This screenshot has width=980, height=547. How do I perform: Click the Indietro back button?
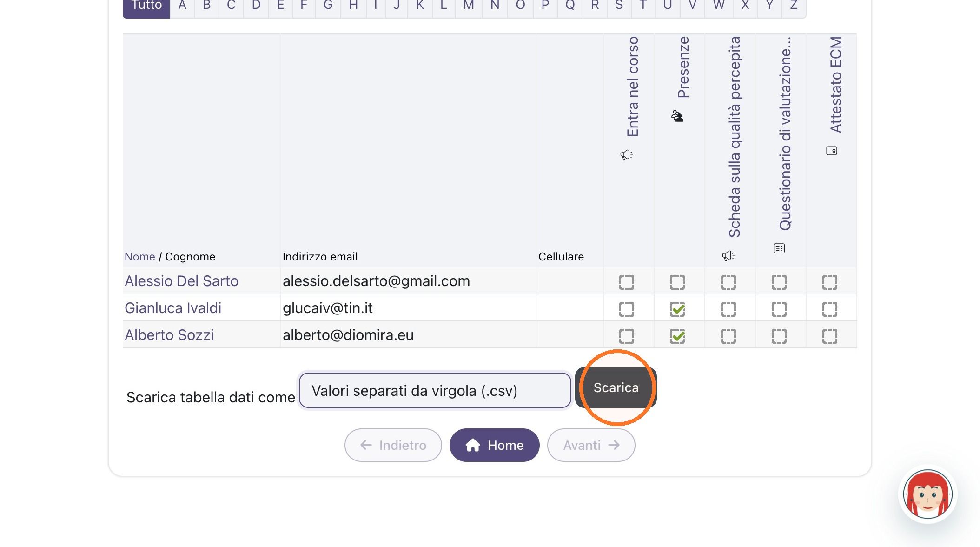pos(393,445)
